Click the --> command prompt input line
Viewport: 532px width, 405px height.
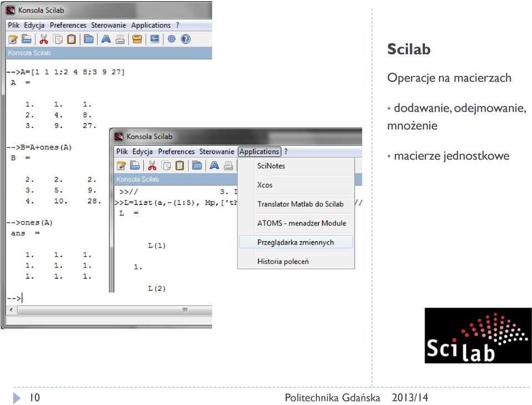[x=15, y=299]
